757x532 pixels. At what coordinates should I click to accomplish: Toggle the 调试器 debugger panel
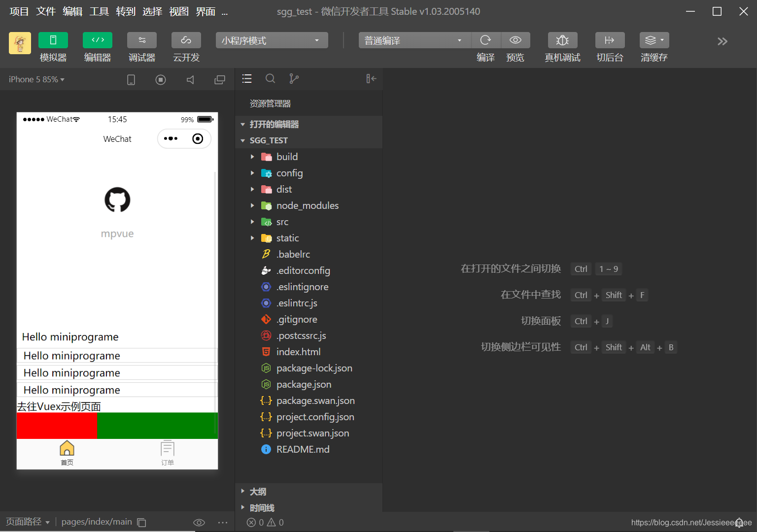click(x=142, y=40)
